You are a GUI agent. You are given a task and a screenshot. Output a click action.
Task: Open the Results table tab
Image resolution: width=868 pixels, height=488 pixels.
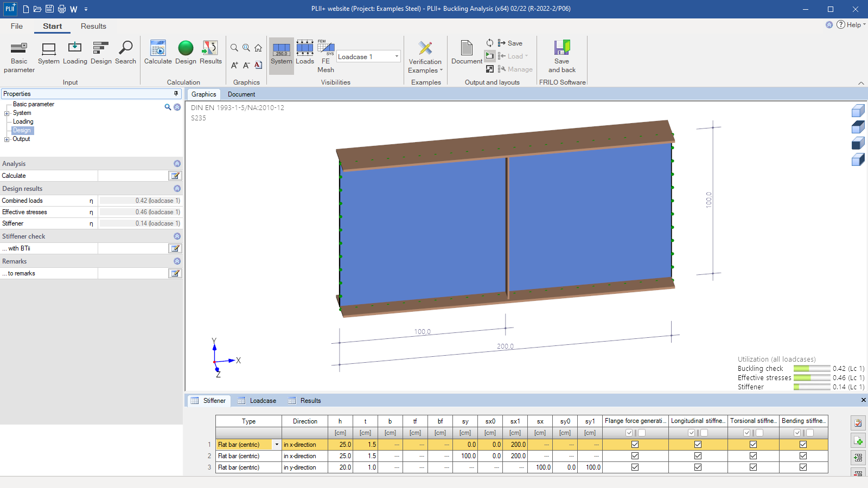tap(304, 401)
